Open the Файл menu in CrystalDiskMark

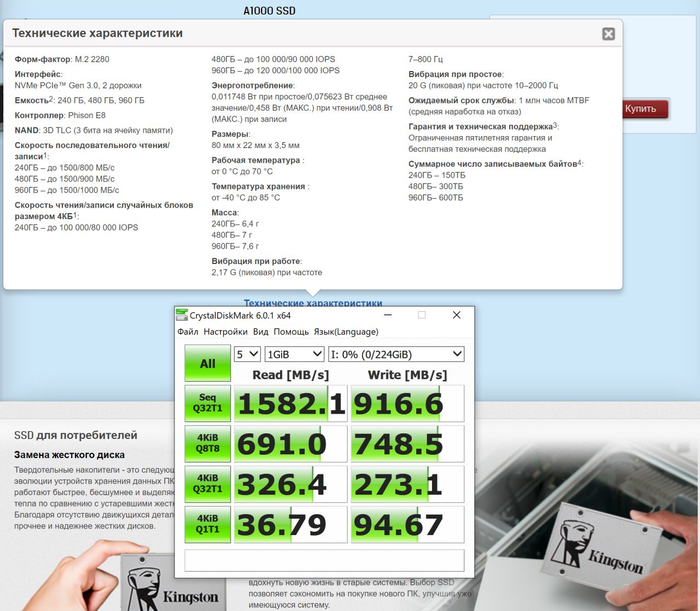(x=188, y=332)
